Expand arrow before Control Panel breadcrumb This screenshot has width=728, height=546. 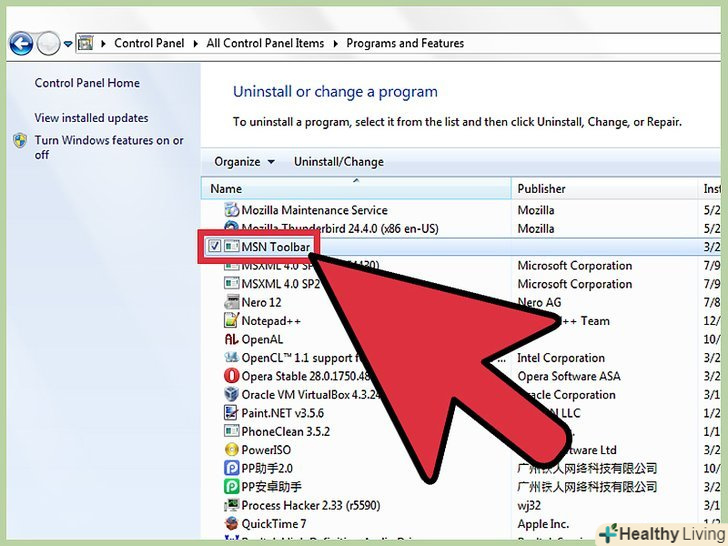coord(103,44)
